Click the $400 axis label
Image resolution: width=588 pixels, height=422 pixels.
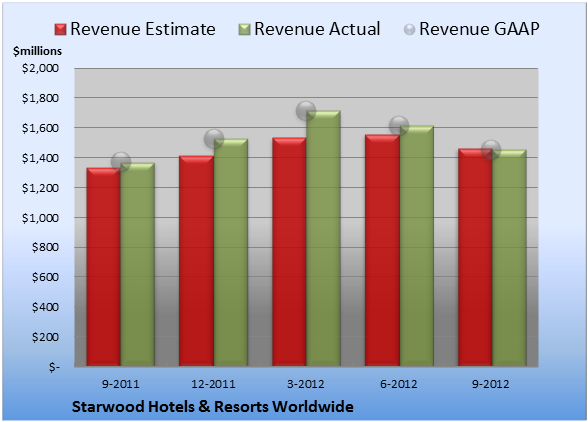coord(45,307)
